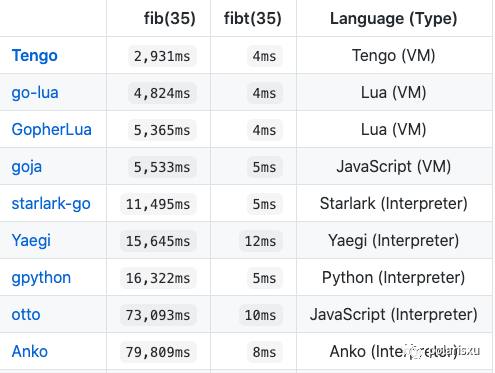Select the JavaScript (VM) cell
This screenshot has height=373, width=495.
pos(394,167)
